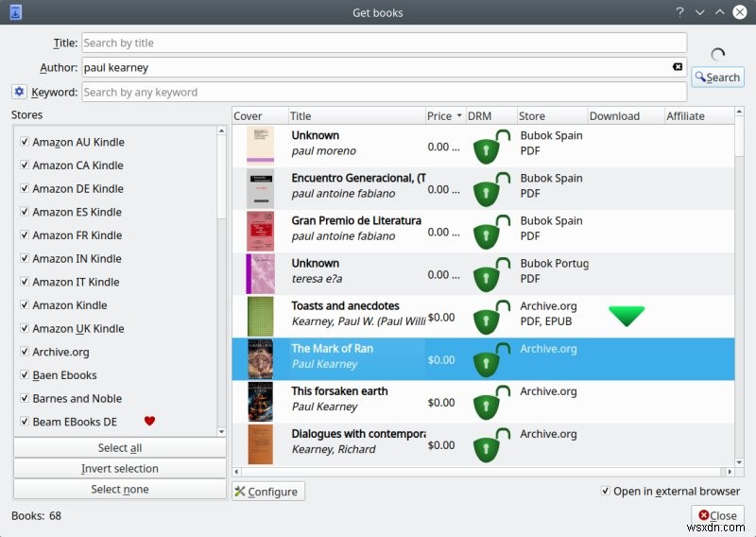
Task: Open The Mark of Ran cover thumbnail
Action: point(261,359)
